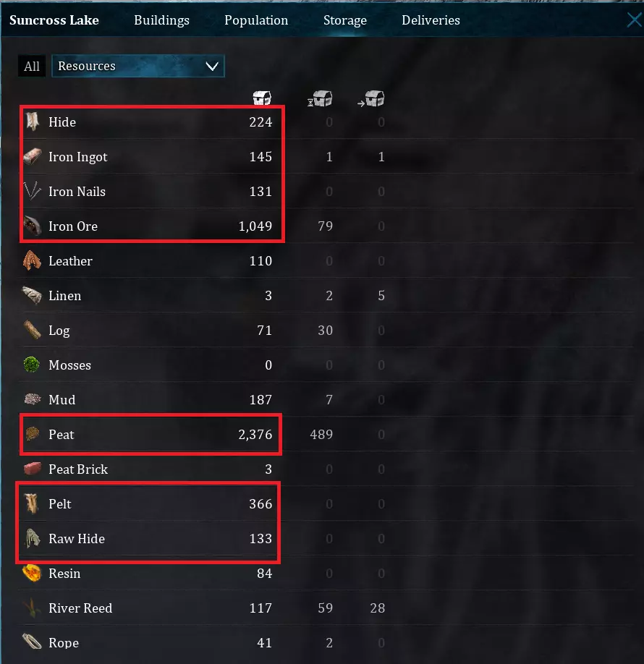Select the Iron Ingot icon
644x664 pixels.
pyautogui.click(x=32, y=157)
